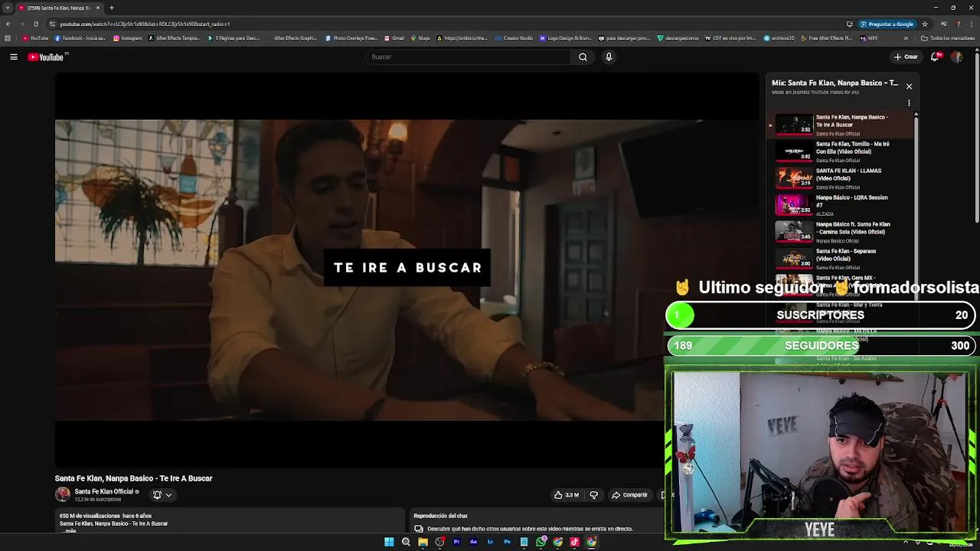Launch Premiere Pro from taskbar
The width and height of the screenshot is (980, 551).
tap(456, 542)
